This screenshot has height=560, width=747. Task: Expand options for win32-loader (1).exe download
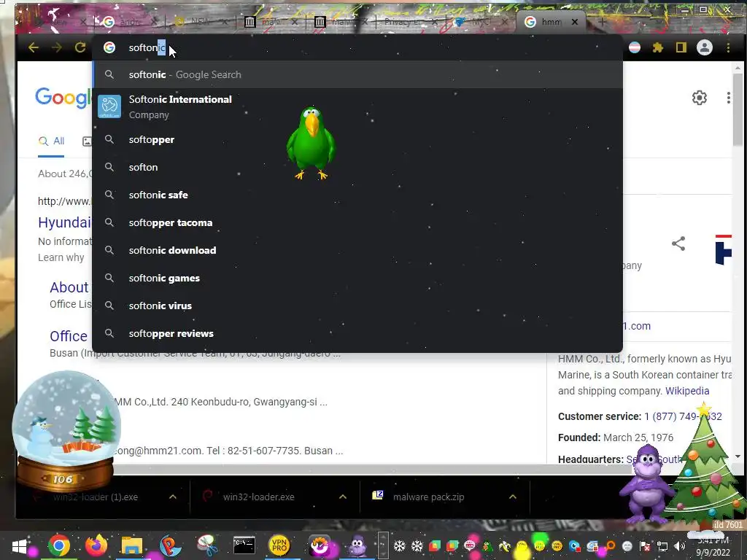coord(173,497)
